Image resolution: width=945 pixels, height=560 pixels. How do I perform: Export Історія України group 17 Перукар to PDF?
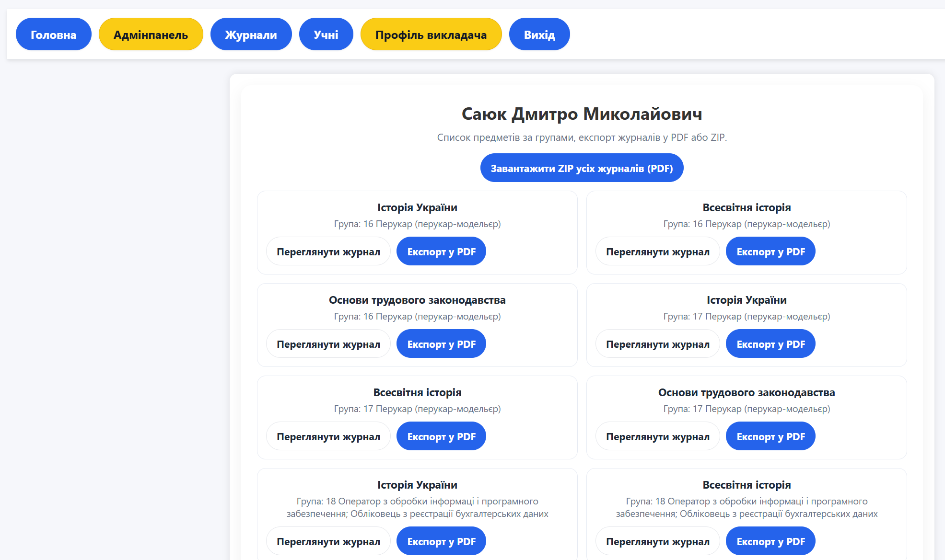click(770, 343)
